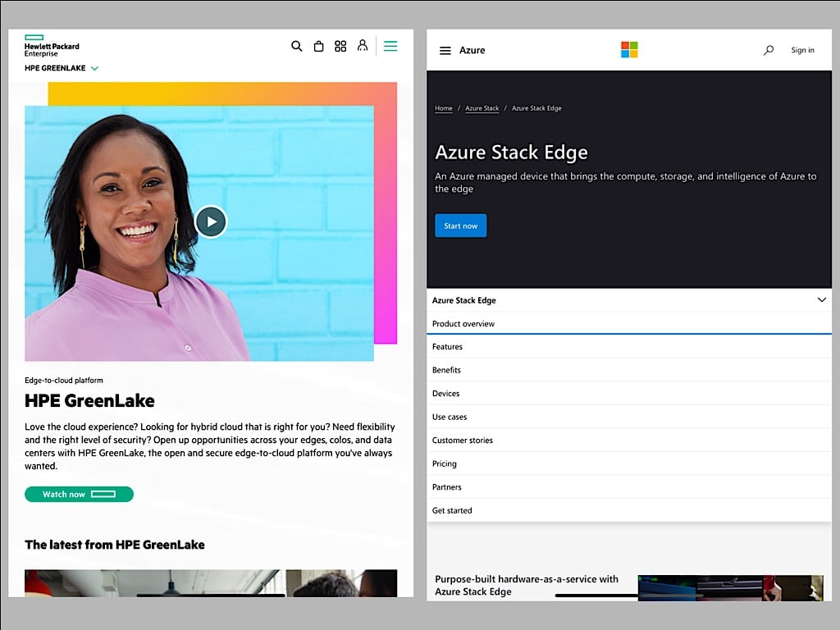Play the HPE GreenLake hero video
This screenshot has width=840, height=630.
coord(211,221)
